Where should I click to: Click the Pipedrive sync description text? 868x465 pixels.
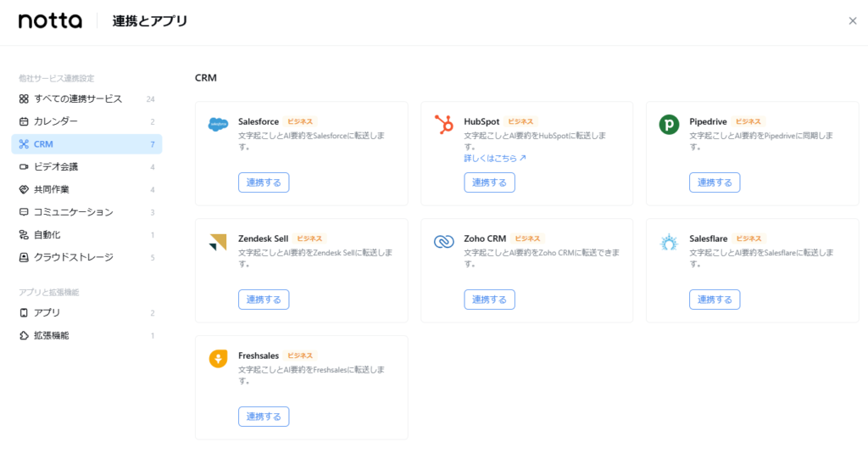pos(761,142)
